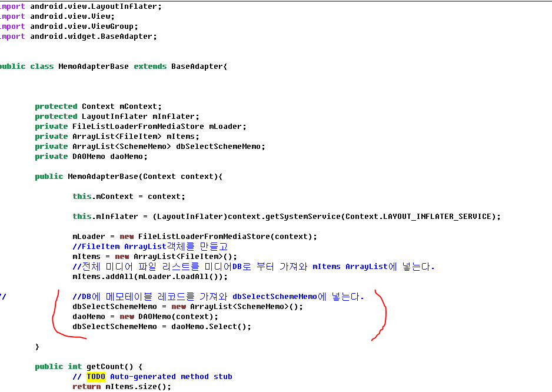
Task: Click the this.mInflater getSystemService assignment line
Action: (x=287, y=217)
